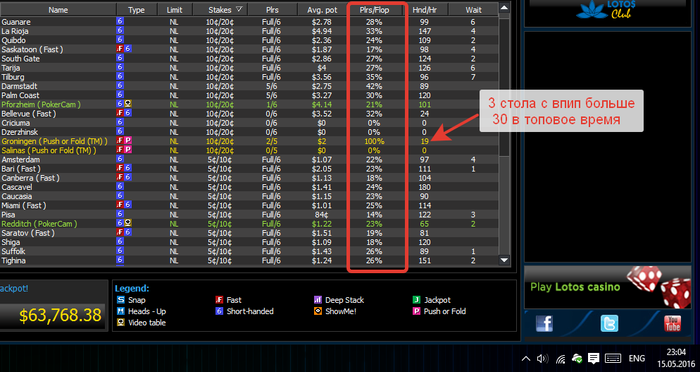This screenshot has height=372, width=700.
Task: Open the volume control in system tray
Action: (542, 358)
